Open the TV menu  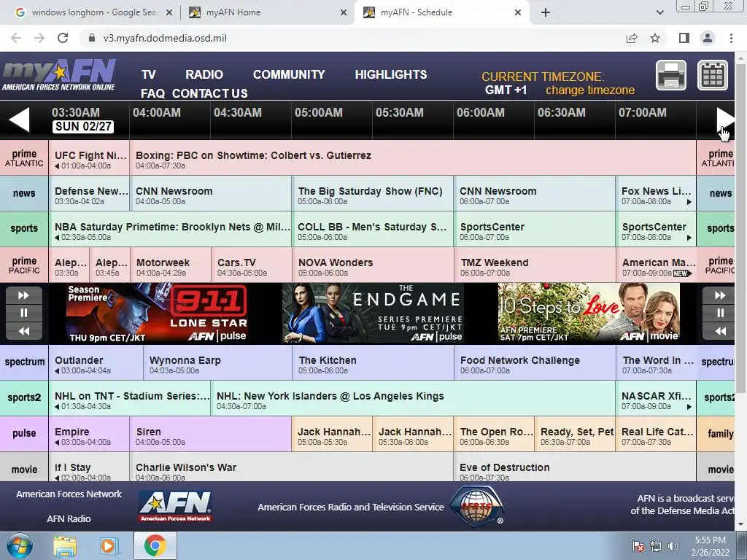click(149, 75)
